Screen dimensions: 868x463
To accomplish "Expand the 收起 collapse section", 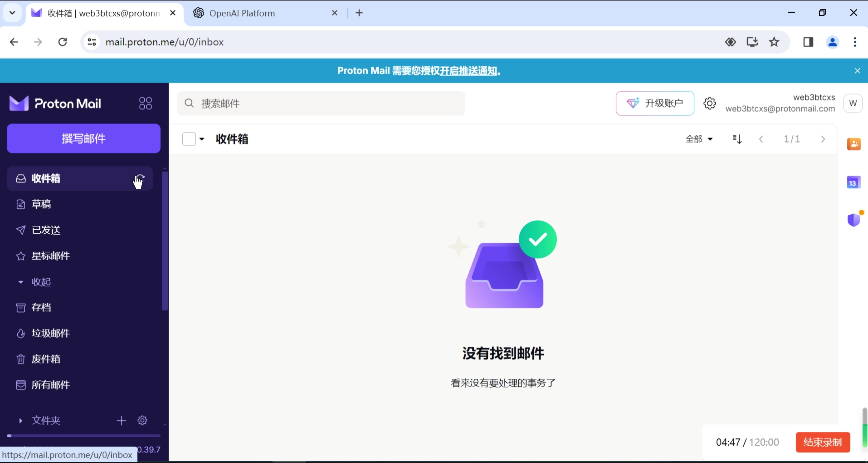I will click(20, 281).
